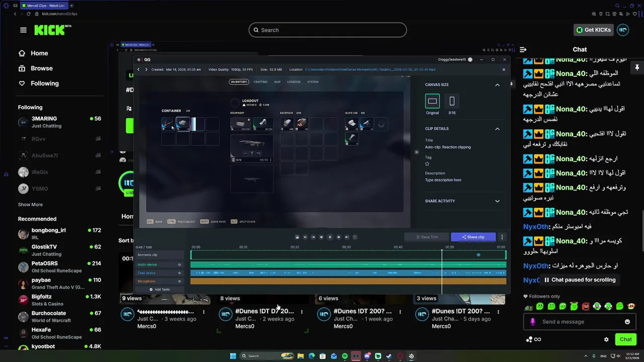The image size is (644, 362).
Task: Open Following in the sidebar
Action: point(44,83)
